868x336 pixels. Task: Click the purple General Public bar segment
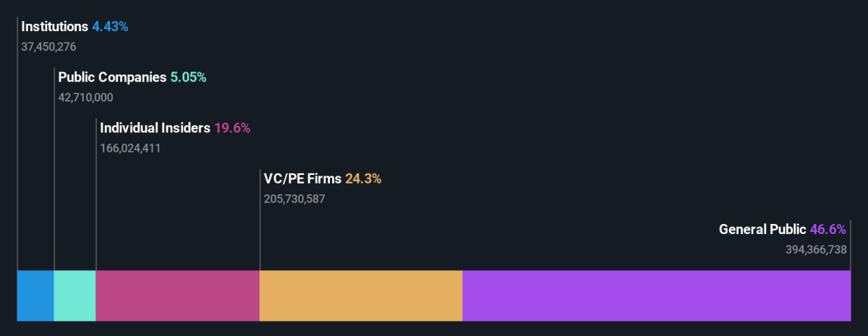656,296
